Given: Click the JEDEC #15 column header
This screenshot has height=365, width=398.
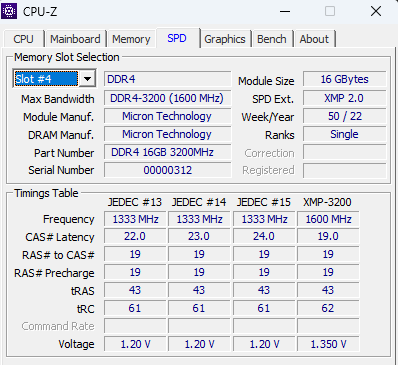Looking at the screenshot, I should click(263, 202).
